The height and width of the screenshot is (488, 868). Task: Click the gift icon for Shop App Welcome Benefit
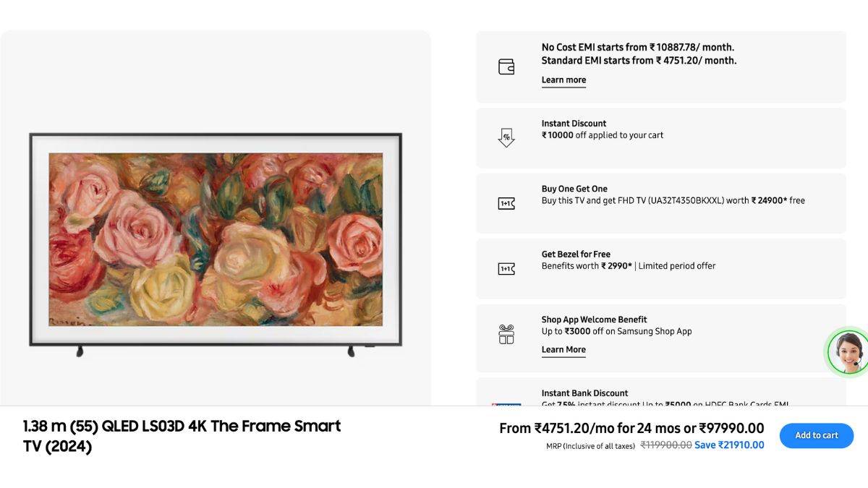[506, 334]
